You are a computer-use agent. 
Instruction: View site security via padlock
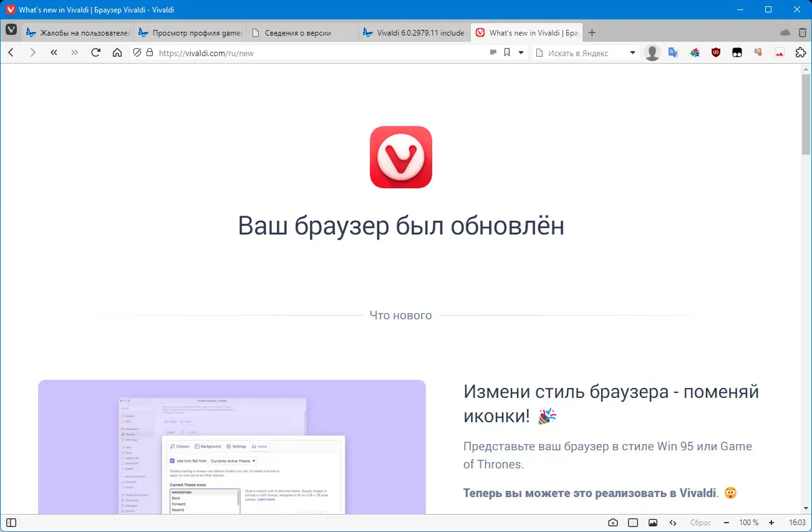149,53
